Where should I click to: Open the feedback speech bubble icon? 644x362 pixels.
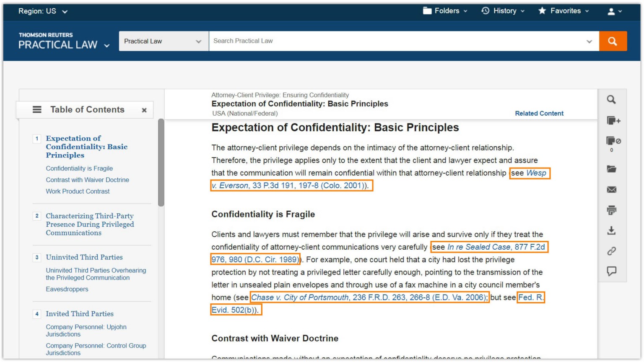611,271
